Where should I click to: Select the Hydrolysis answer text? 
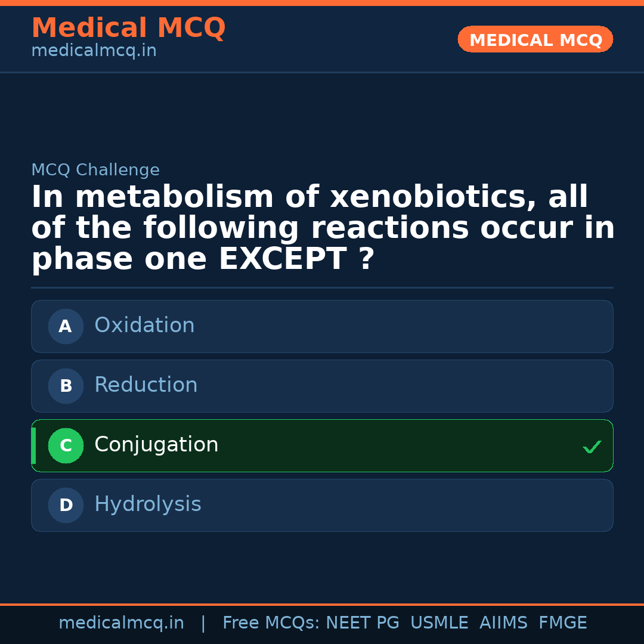coord(148,504)
